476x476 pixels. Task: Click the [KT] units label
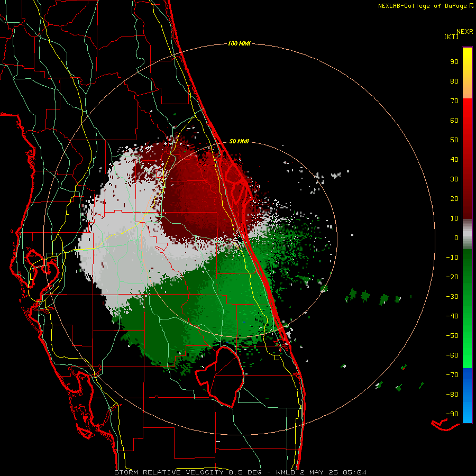(451, 36)
